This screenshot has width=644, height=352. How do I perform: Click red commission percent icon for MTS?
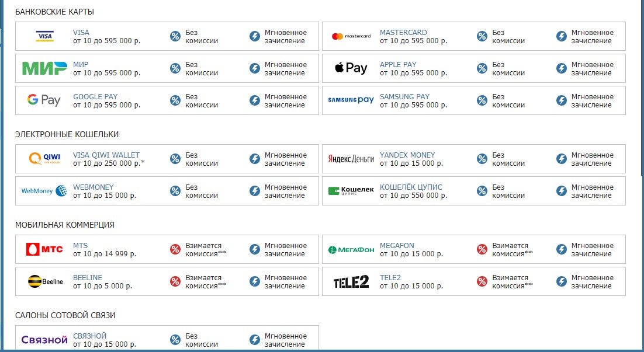[175, 250]
